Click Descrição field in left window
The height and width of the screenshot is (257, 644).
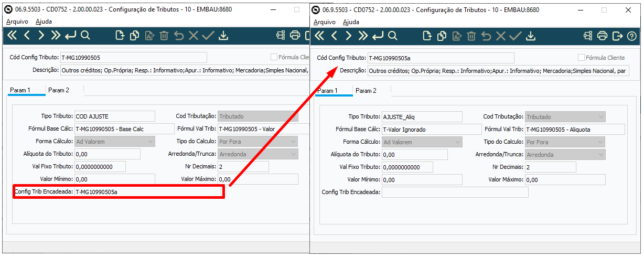(x=185, y=70)
